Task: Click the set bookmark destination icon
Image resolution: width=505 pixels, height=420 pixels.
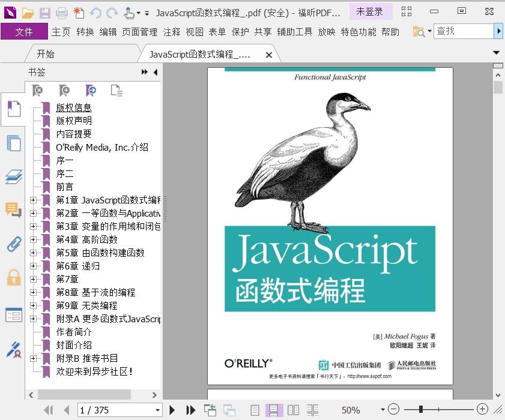Action: coord(91,91)
